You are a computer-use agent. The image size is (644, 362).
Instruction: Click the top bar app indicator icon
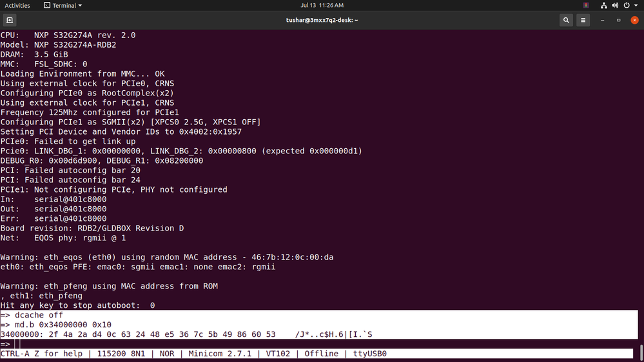[x=586, y=5]
